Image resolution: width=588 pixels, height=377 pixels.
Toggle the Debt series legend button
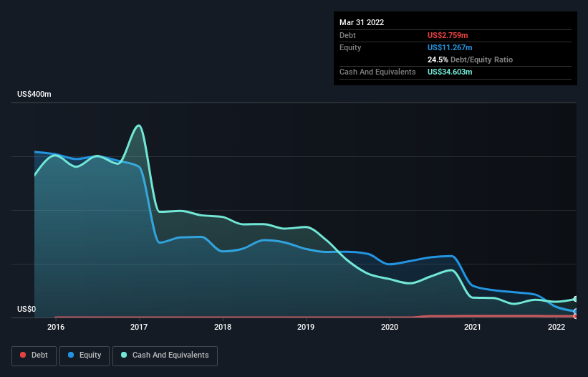(x=34, y=355)
